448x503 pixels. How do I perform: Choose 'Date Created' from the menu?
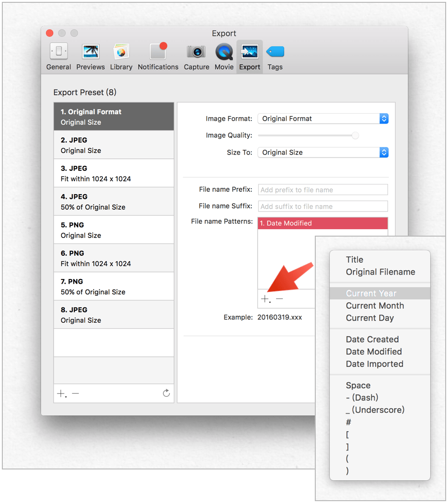click(x=380, y=340)
